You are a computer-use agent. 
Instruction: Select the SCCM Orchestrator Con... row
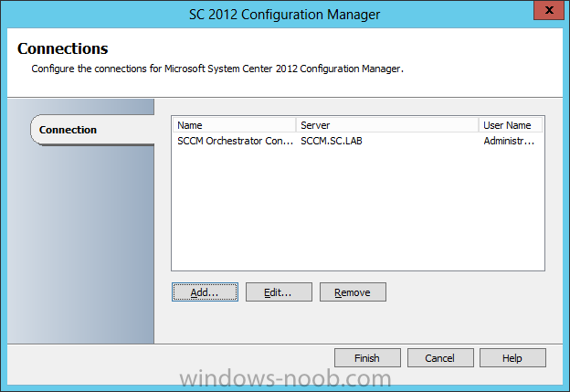pyautogui.click(x=358, y=141)
